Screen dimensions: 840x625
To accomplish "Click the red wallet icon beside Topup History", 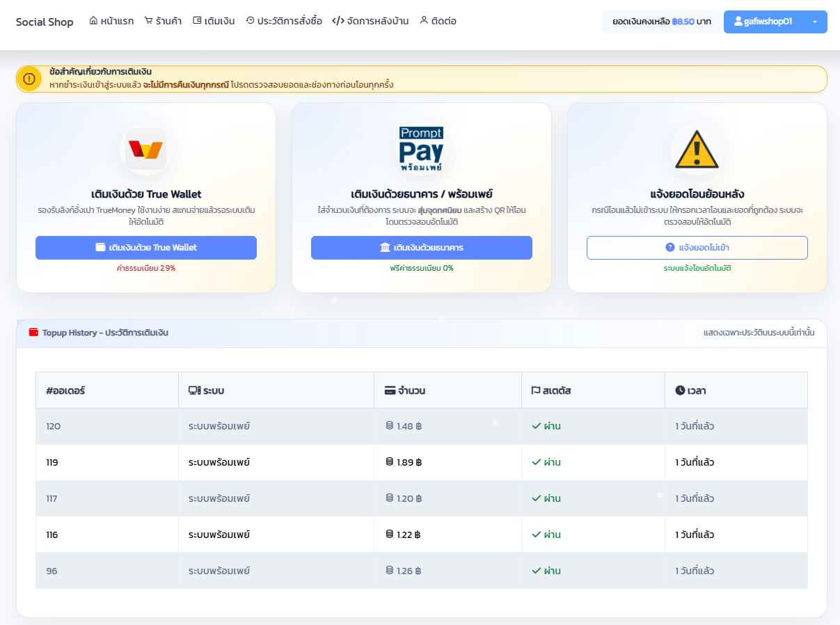I will point(33,333).
